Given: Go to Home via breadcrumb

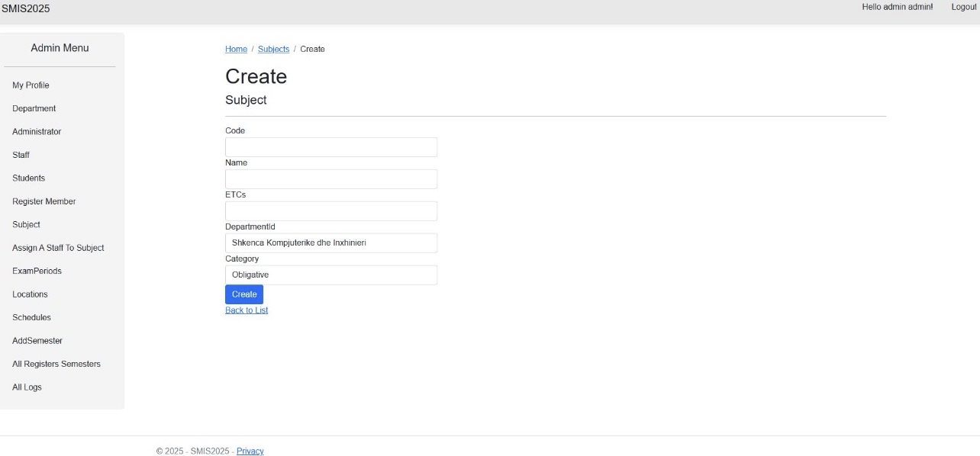Looking at the screenshot, I should pyautogui.click(x=236, y=49).
